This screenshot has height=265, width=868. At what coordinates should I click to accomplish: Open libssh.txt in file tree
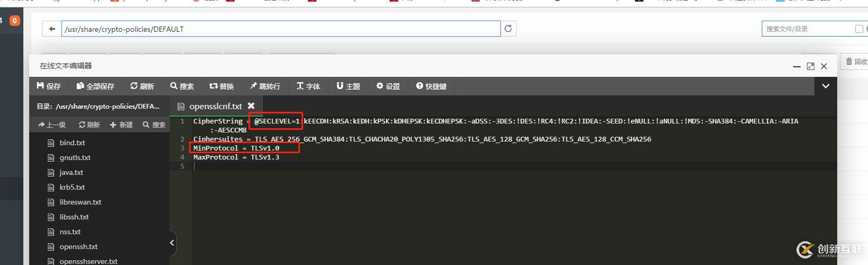pyautogui.click(x=74, y=217)
